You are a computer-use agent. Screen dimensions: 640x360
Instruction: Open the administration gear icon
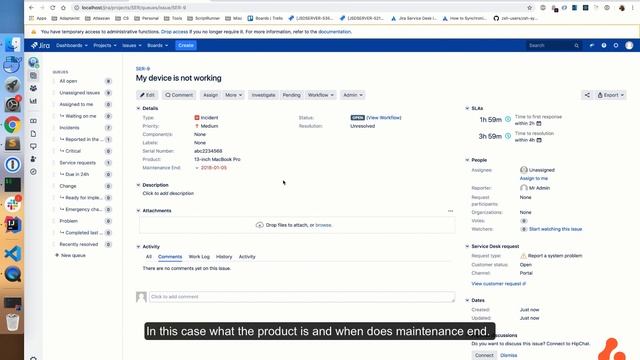pos(616,45)
